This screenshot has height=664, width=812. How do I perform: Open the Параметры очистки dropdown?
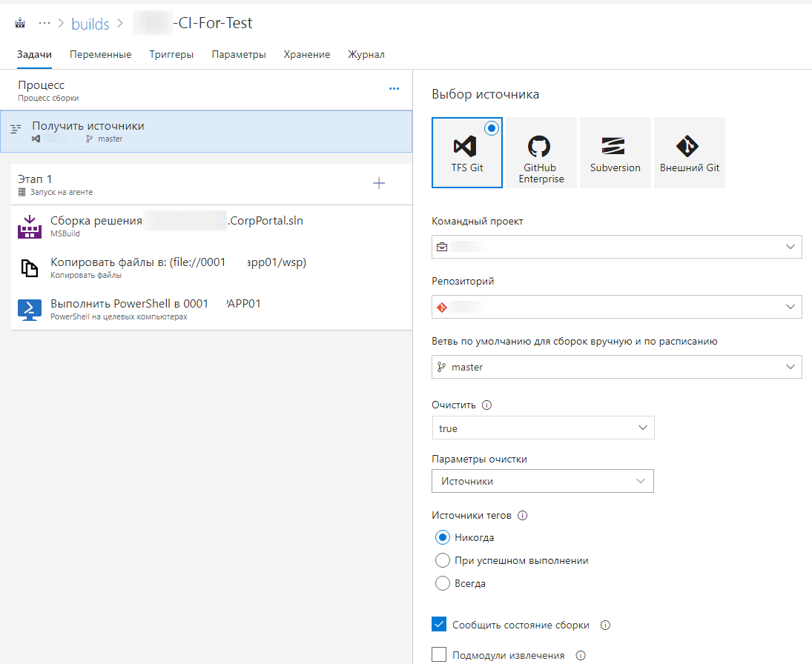[x=542, y=481]
